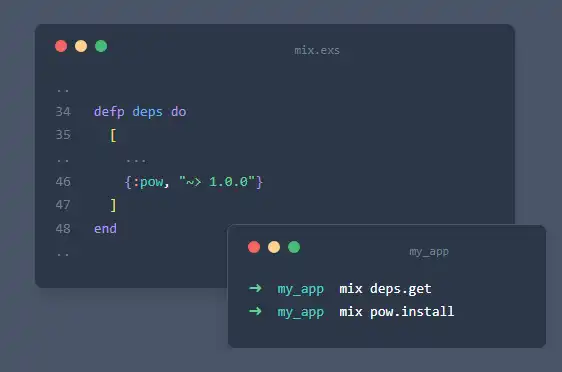The height and width of the screenshot is (372, 562).
Task: Click the closing square bracket on line 47
Action: point(113,205)
